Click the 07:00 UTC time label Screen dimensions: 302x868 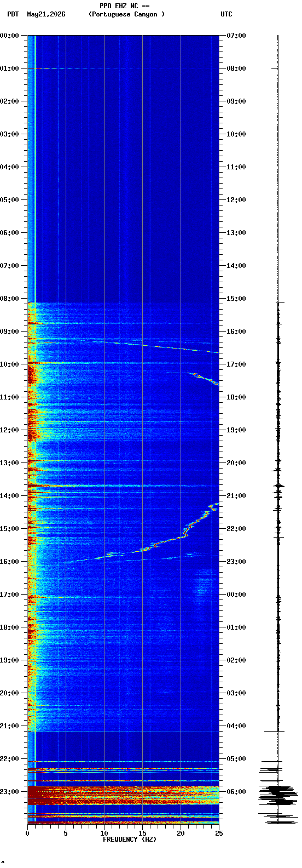click(x=236, y=36)
